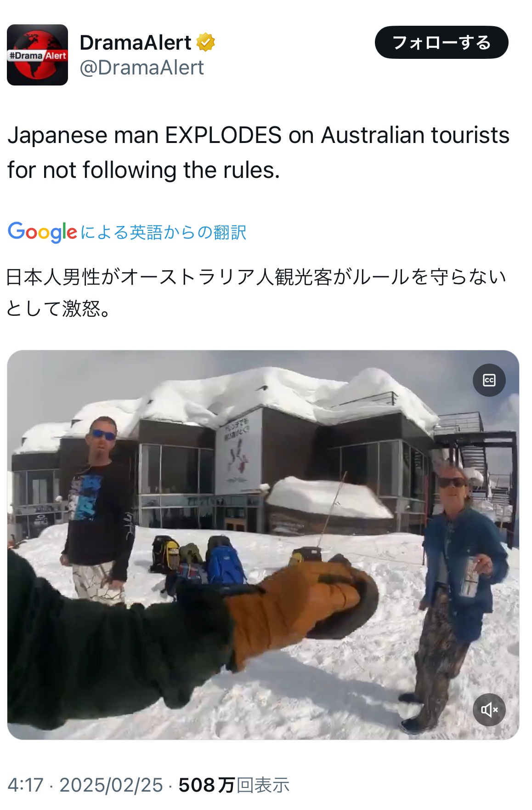Click the 2025/02/25 post date

coord(111,785)
